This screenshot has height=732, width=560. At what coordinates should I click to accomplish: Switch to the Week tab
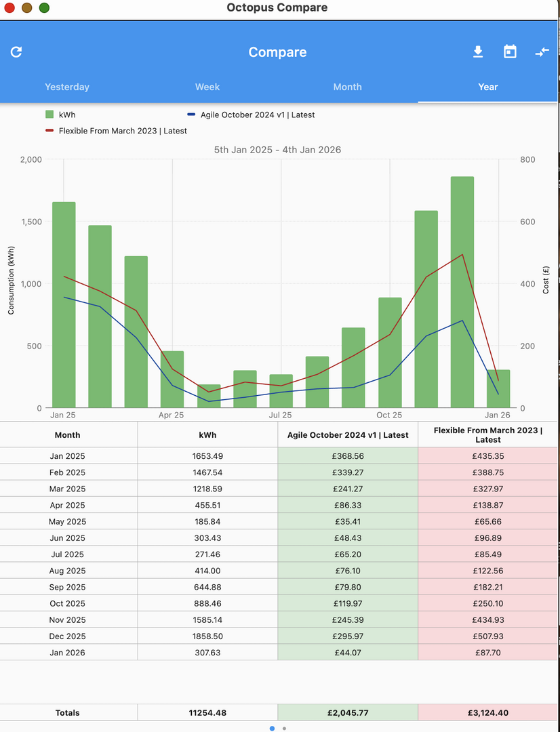pos(207,87)
